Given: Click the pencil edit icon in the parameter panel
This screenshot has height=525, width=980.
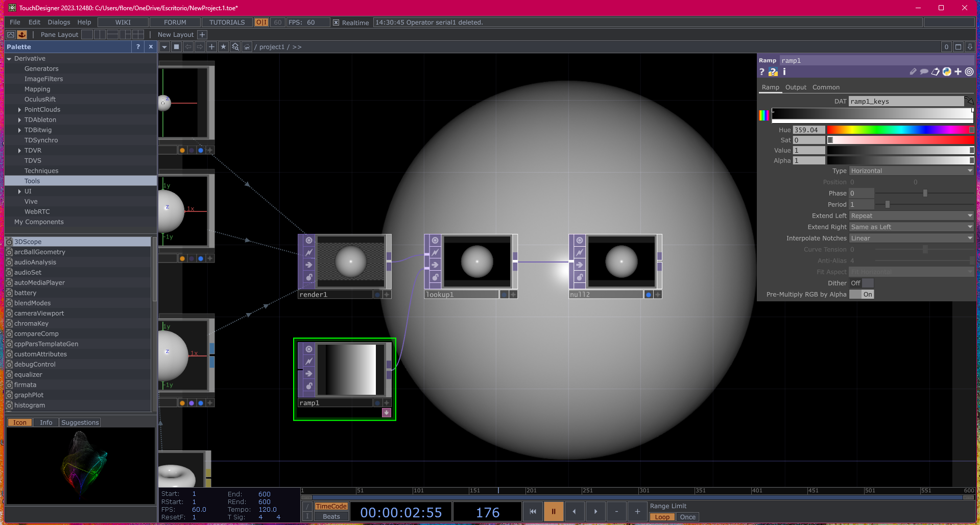Looking at the screenshot, I should point(913,71).
